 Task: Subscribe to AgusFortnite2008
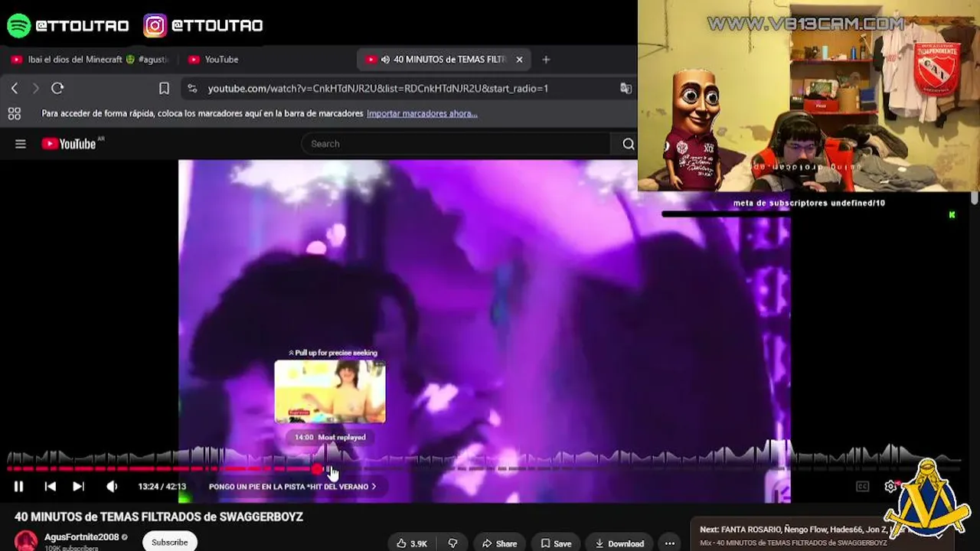(169, 542)
